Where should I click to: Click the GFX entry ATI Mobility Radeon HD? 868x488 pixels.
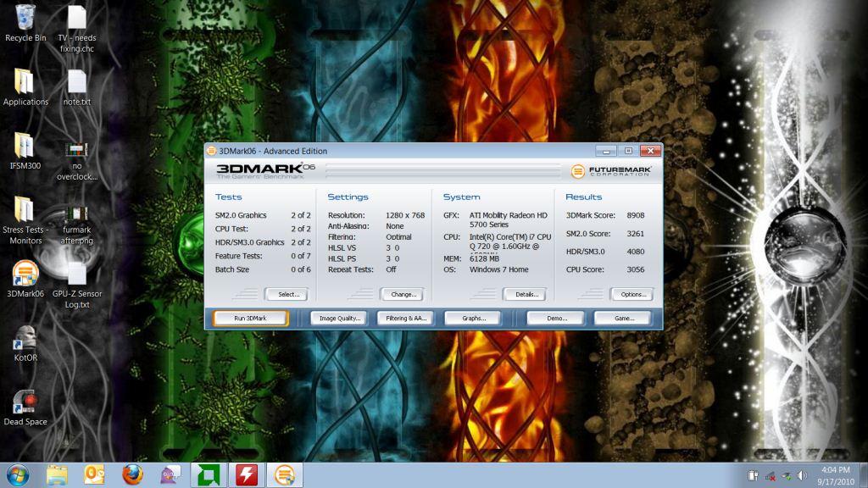coord(509,219)
